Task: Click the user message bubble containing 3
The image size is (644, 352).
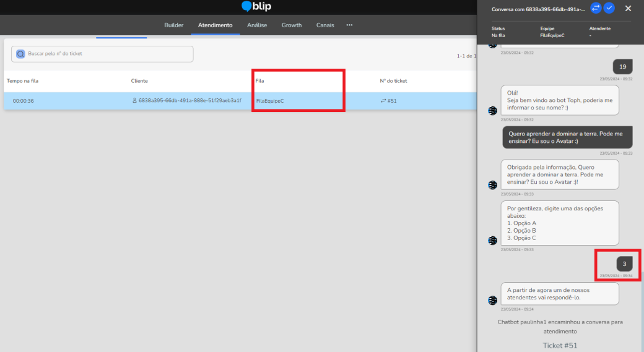Action: 624,264
